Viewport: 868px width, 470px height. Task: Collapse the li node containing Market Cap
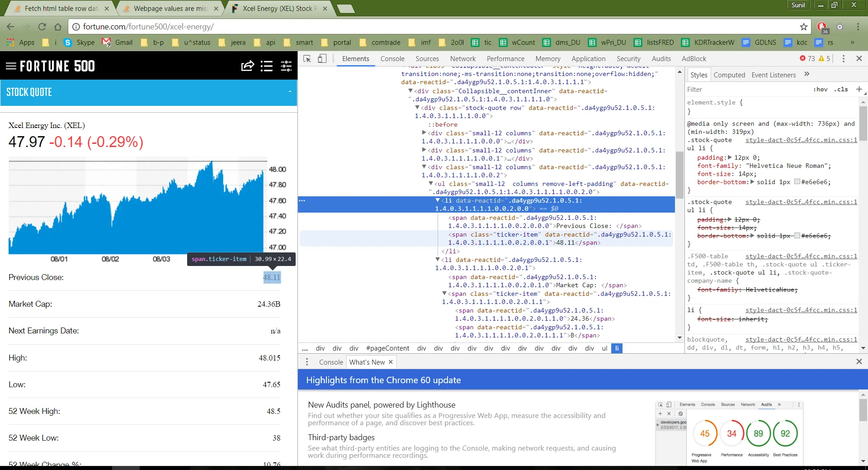click(438, 260)
